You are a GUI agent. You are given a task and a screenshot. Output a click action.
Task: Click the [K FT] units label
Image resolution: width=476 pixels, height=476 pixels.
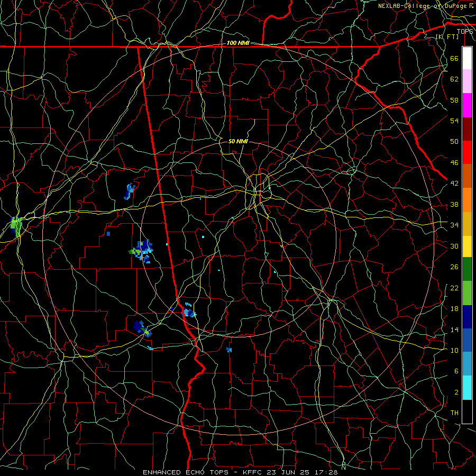447,36
